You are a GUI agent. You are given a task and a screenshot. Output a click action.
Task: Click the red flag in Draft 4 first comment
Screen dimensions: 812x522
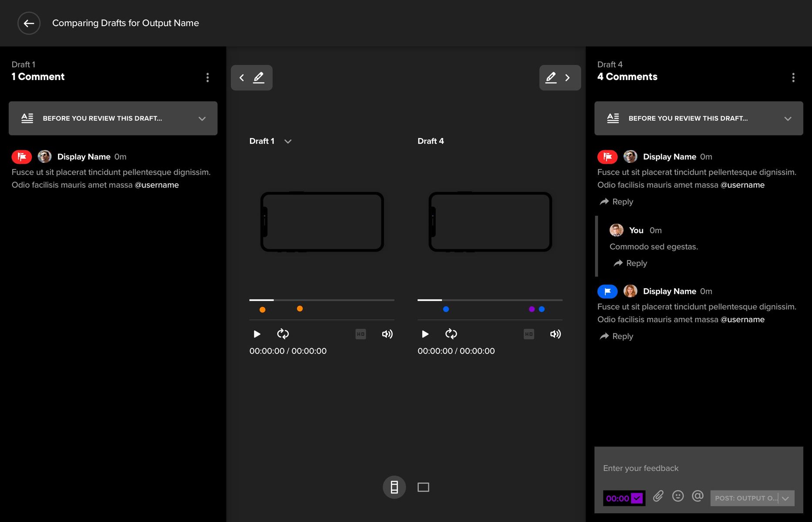pos(607,157)
